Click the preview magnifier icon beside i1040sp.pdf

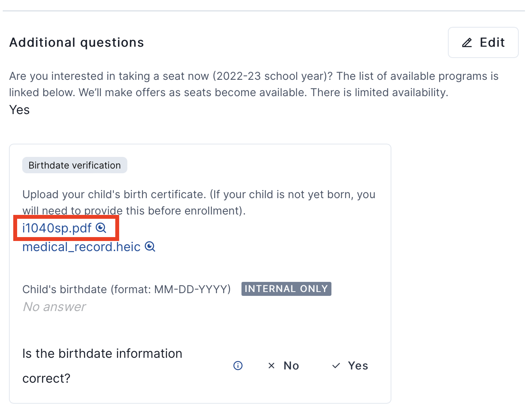[x=101, y=228]
